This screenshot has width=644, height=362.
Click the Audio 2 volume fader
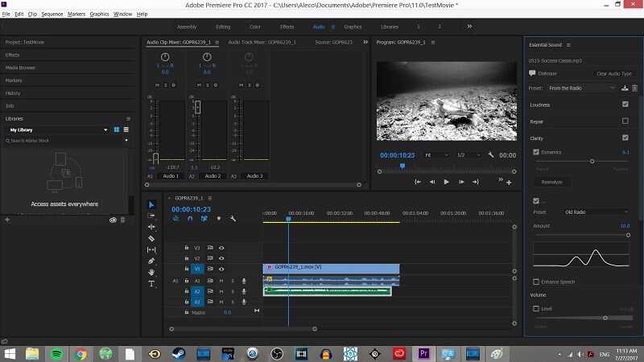[197, 107]
